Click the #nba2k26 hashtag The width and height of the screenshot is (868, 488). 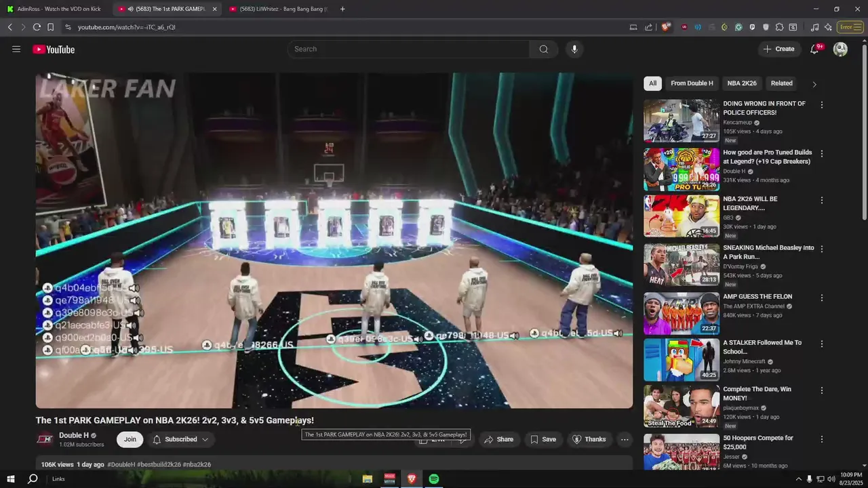click(x=197, y=465)
